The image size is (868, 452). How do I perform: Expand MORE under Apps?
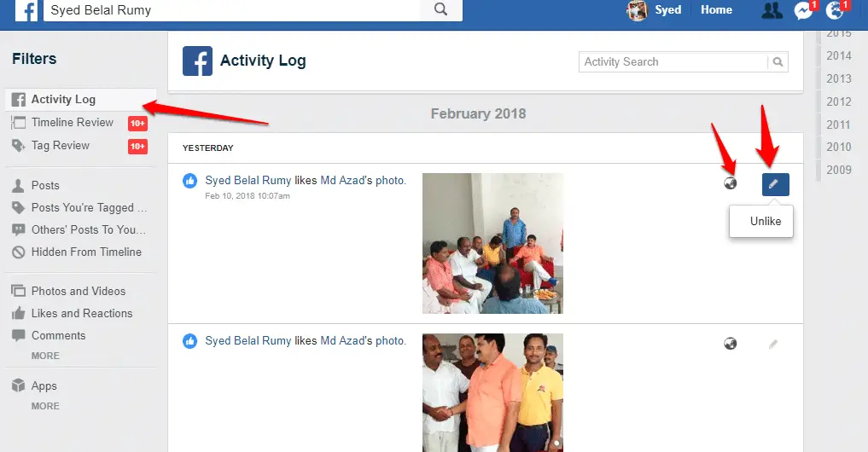click(x=45, y=406)
